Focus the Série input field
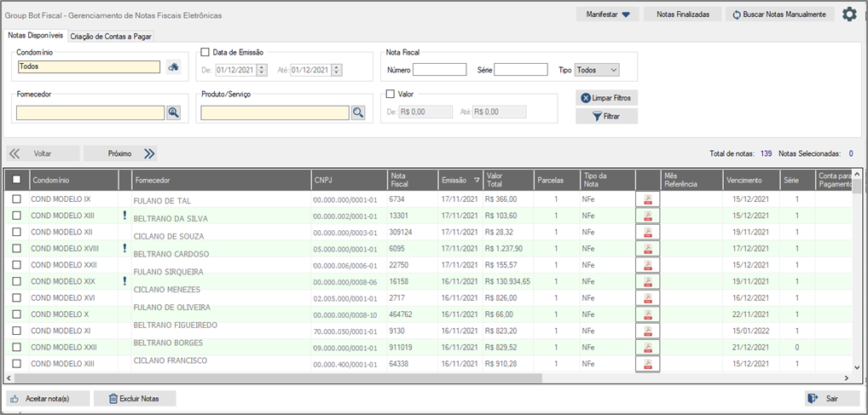Image resolution: width=868 pixels, height=415 pixels. click(x=521, y=70)
